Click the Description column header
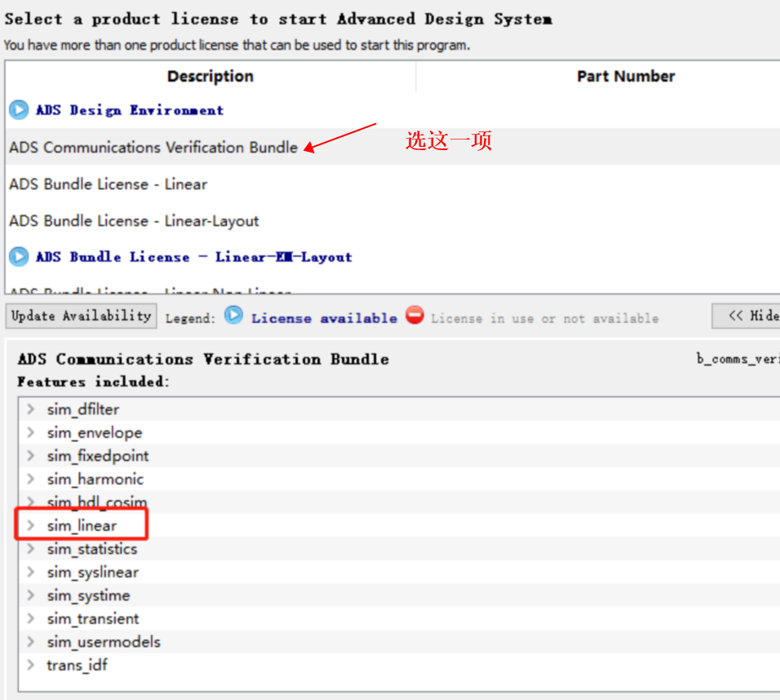 click(x=211, y=76)
